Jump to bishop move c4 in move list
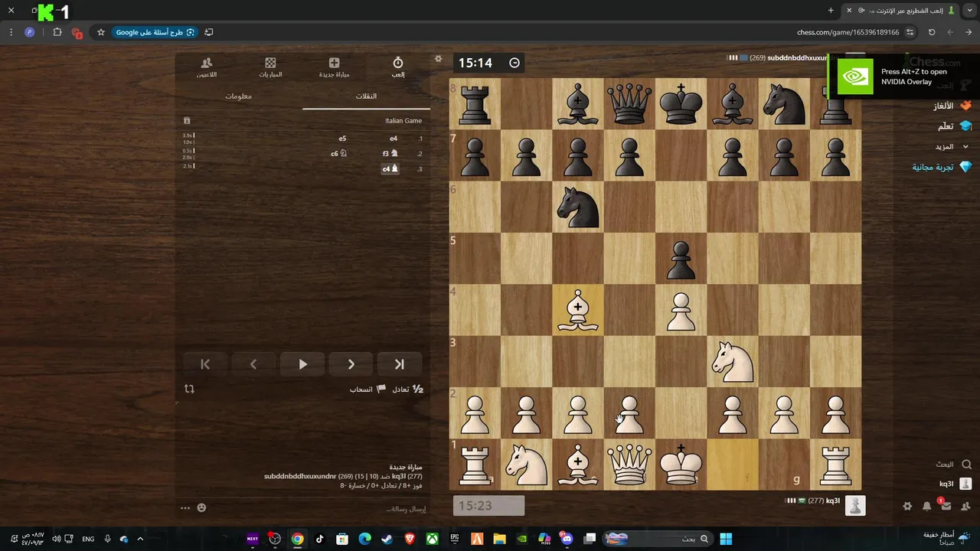The height and width of the screenshot is (551, 980). coord(390,168)
